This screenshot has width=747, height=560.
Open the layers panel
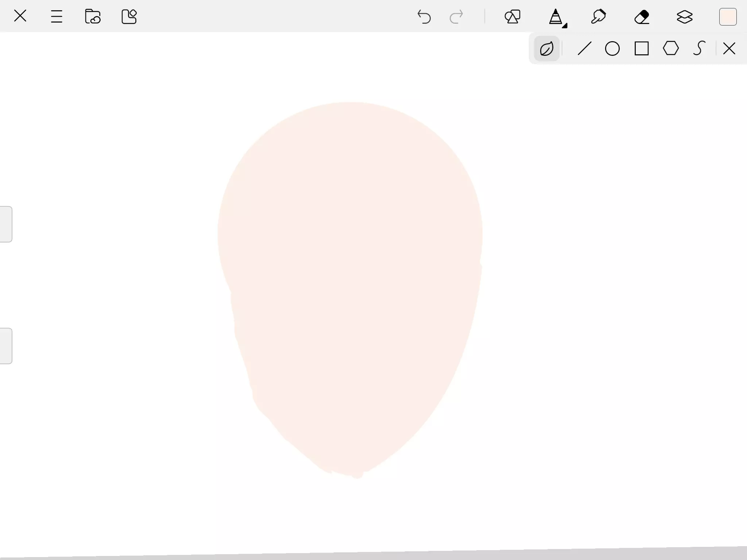point(685,17)
